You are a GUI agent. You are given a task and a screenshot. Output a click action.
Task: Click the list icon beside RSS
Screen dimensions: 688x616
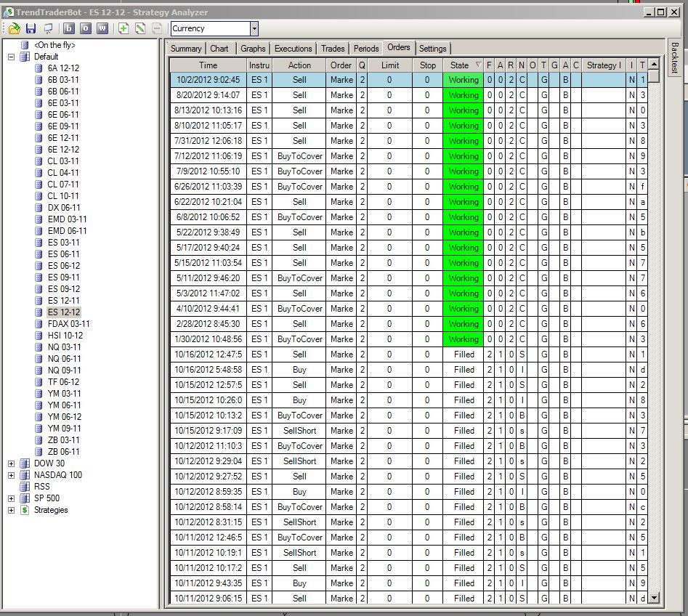coord(25,487)
